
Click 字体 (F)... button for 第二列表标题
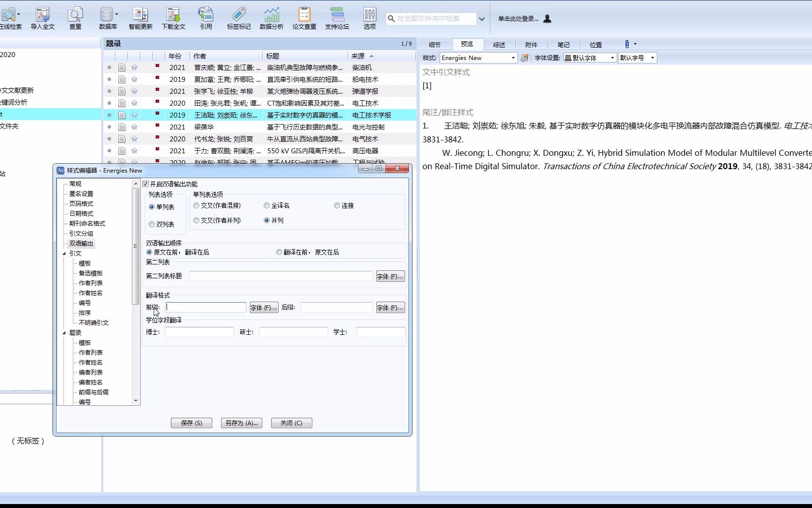[x=390, y=277]
